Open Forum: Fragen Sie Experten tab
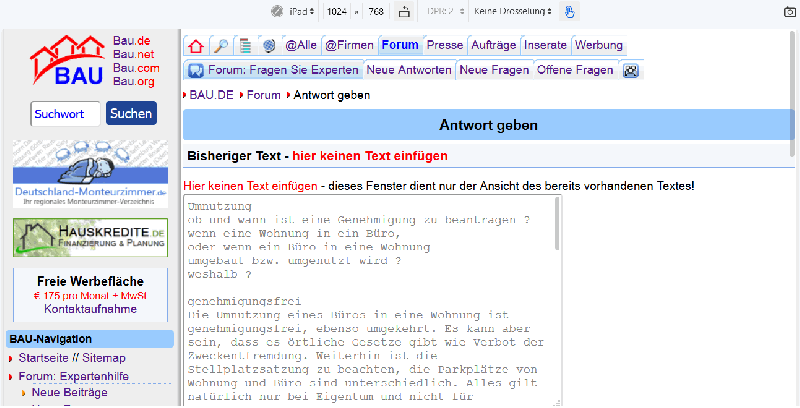Viewport: 800px width, 408px height. point(273,70)
